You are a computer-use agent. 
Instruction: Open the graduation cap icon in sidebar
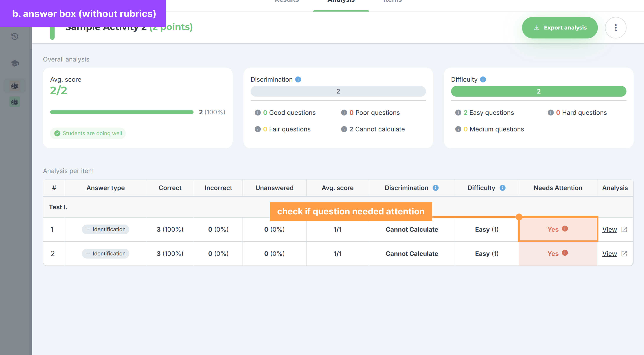coord(15,63)
